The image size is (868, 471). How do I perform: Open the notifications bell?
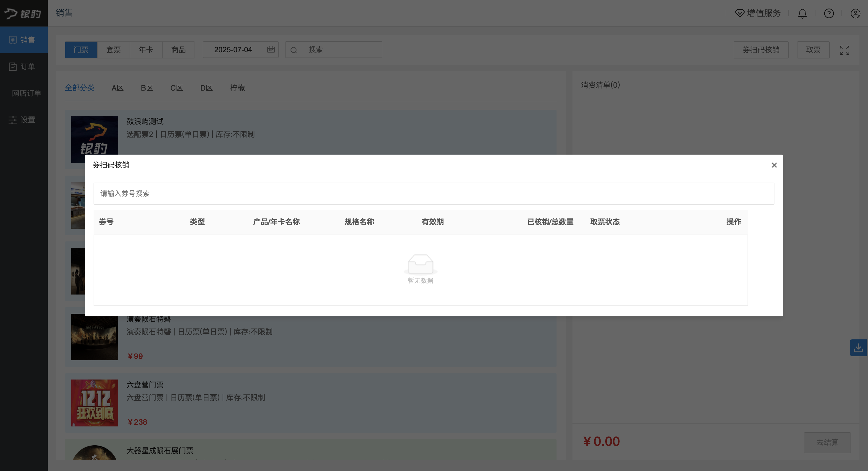pos(802,14)
